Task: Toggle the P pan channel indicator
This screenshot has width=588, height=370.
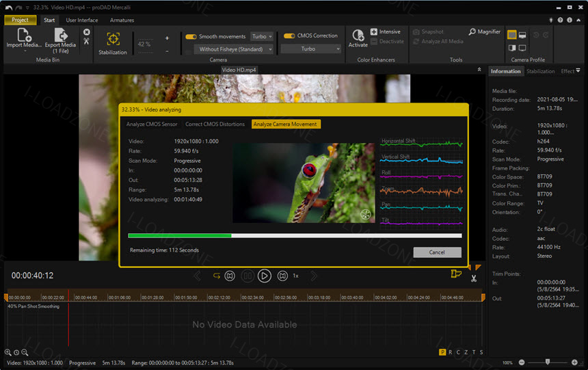Action: tap(442, 352)
